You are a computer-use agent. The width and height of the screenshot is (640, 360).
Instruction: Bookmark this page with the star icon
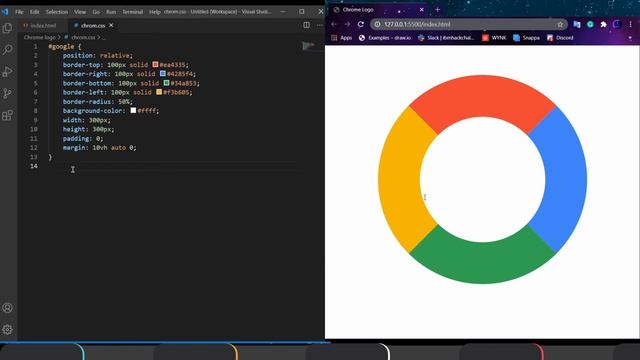pos(560,24)
